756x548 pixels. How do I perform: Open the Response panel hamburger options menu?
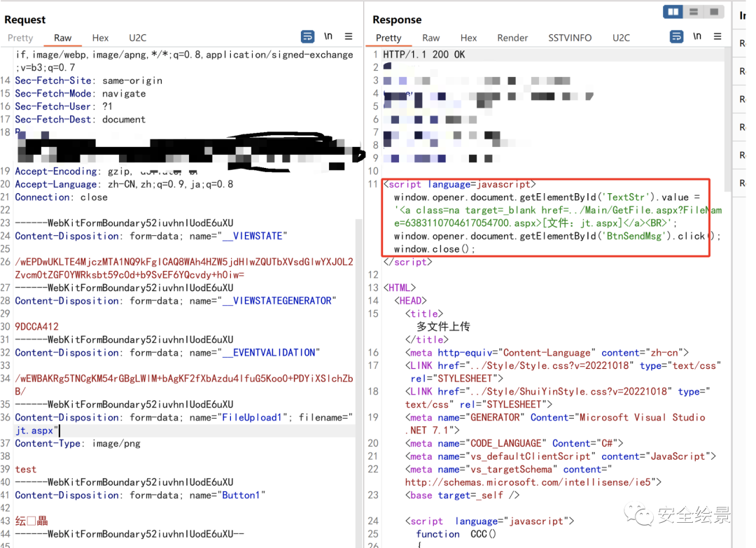click(x=717, y=36)
